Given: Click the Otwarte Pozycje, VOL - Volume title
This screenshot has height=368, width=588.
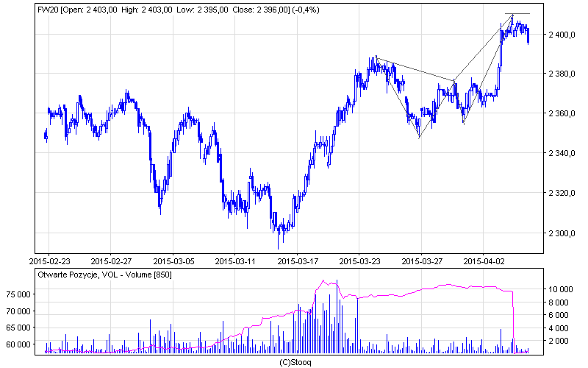Looking at the screenshot, I should coord(104,275).
